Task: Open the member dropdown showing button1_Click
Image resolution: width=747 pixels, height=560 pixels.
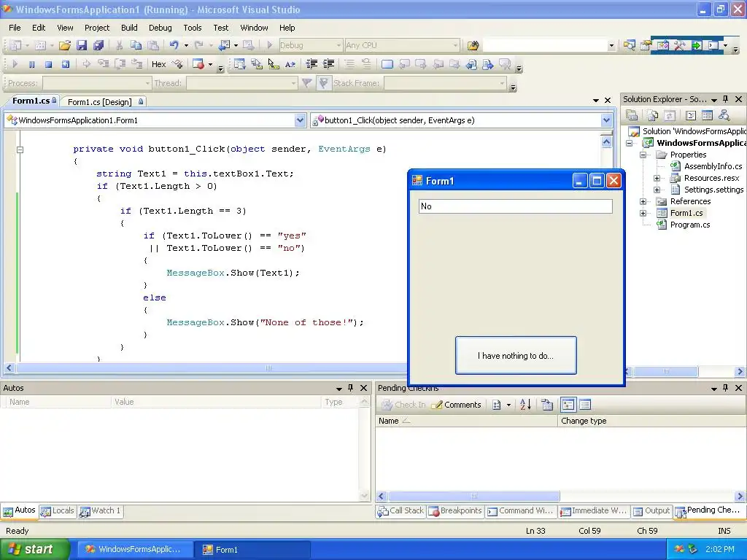Action: [x=606, y=120]
